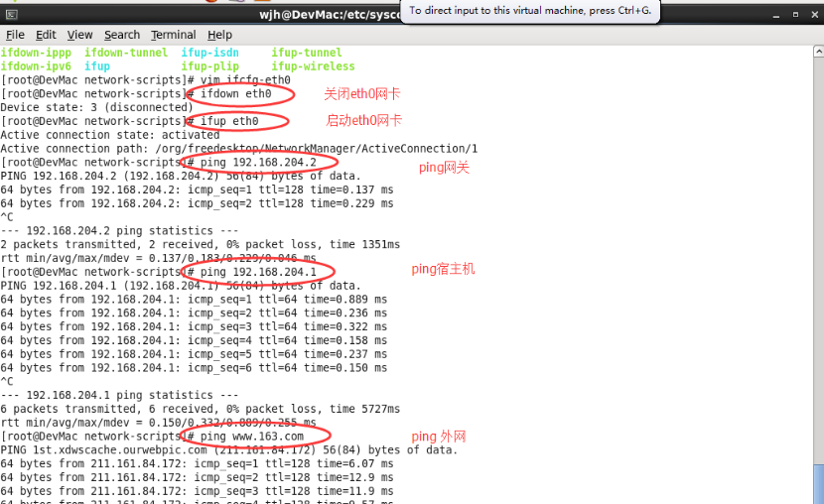This screenshot has width=824, height=504.
Task: Click the 'ifdown-ippp' file name
Action: (x=36, y=53)
